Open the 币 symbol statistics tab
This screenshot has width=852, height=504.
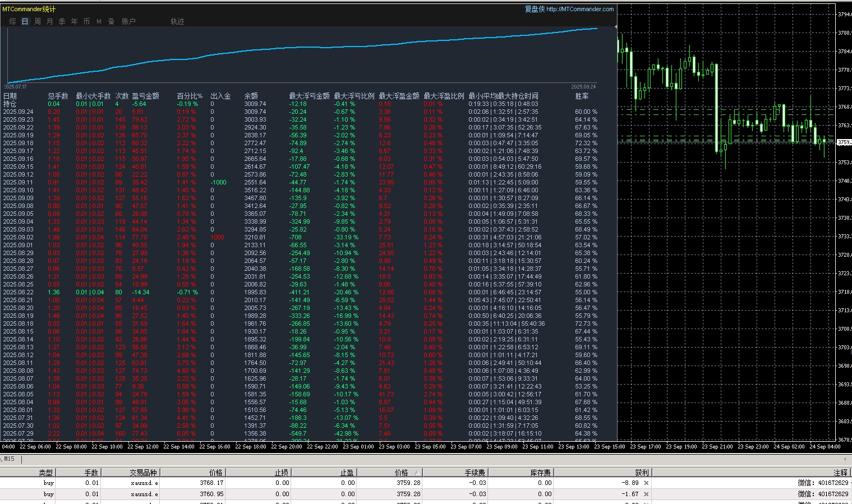point(86,21)
